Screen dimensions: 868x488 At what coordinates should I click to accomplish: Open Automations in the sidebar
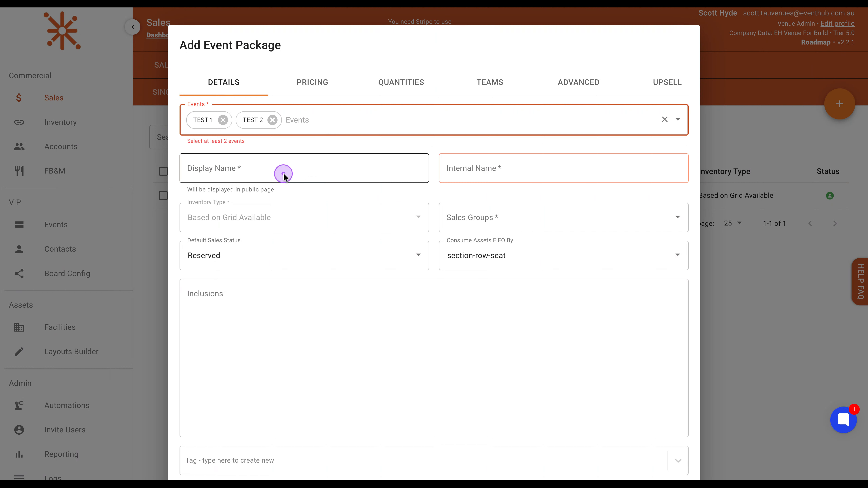[67, 405]
